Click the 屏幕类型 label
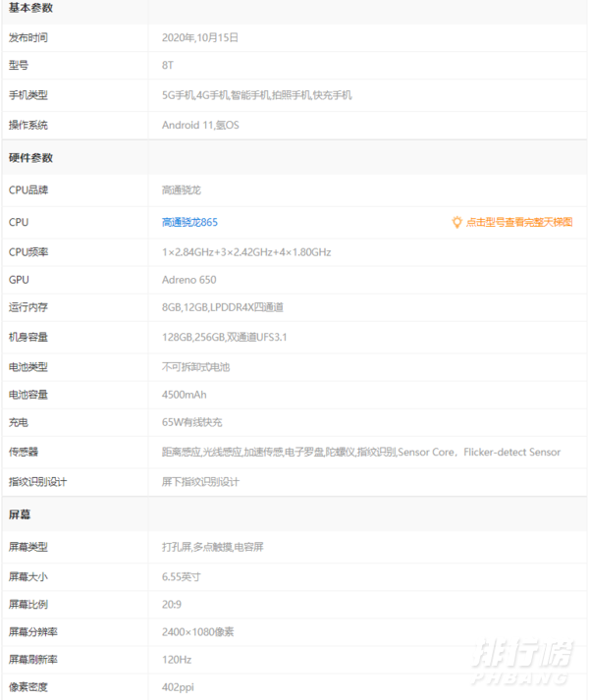The height and width of the screenshot is (700, 589). pos(28,547)
